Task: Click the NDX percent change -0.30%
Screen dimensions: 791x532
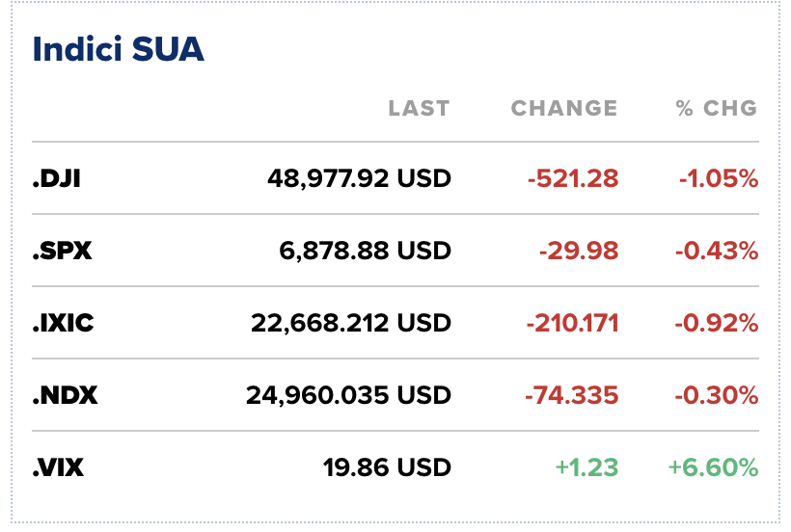Action: pos(715,395)
